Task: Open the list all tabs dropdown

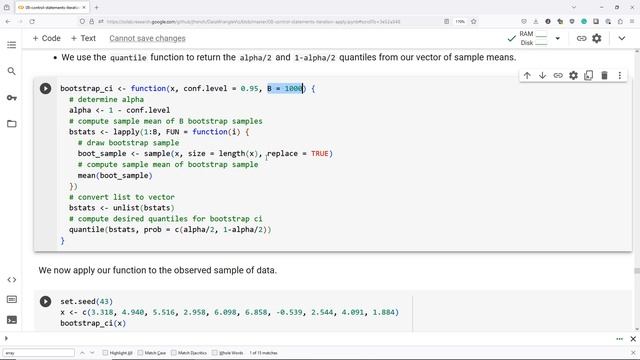Action: pos(573,7)
